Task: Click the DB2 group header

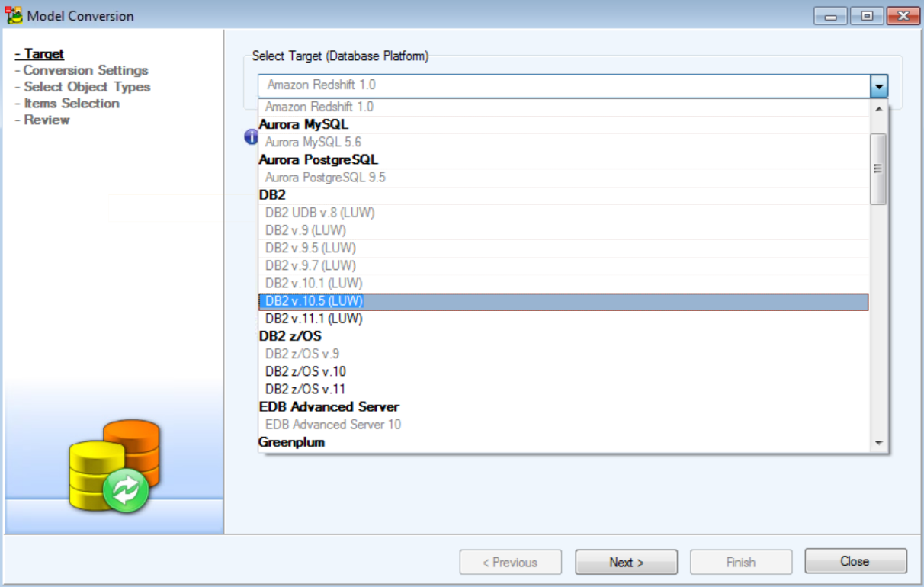Action: [564, 195]
